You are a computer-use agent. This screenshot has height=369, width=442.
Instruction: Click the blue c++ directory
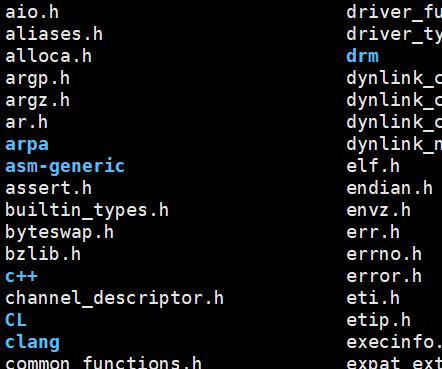(x=21, y=277)
